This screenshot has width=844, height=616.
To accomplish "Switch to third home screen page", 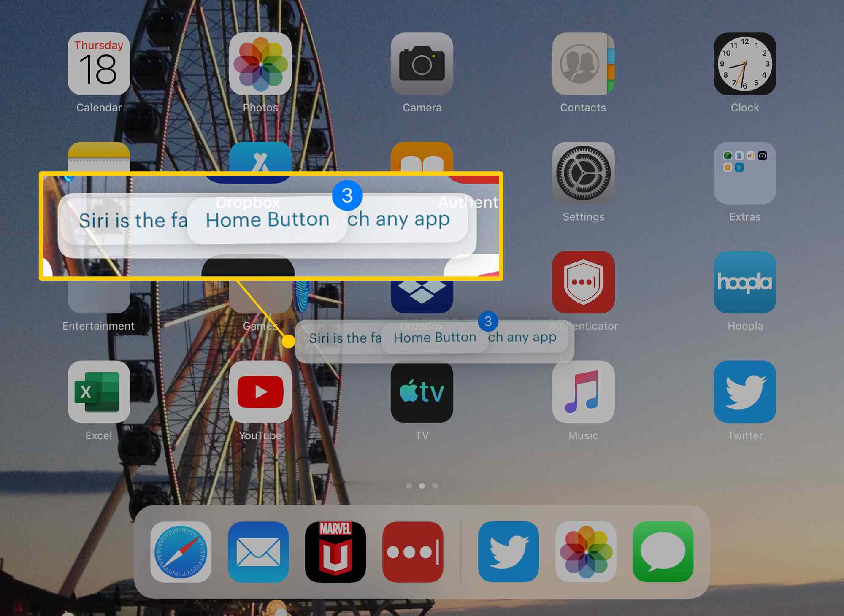I will 435,485.
